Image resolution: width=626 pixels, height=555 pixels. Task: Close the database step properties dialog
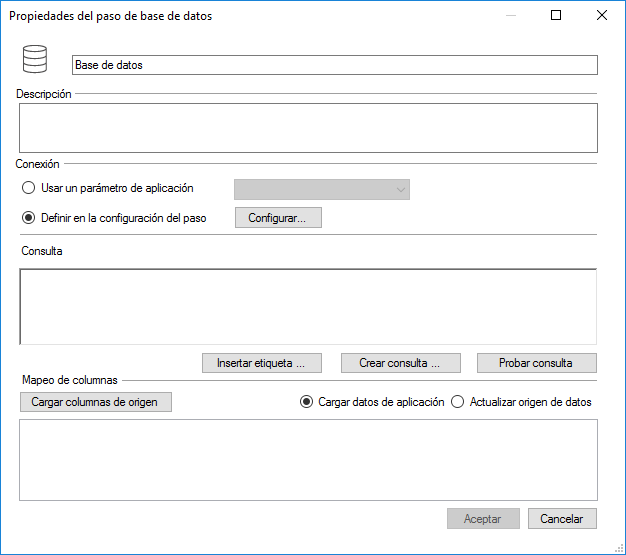click(x=602, y=15)
